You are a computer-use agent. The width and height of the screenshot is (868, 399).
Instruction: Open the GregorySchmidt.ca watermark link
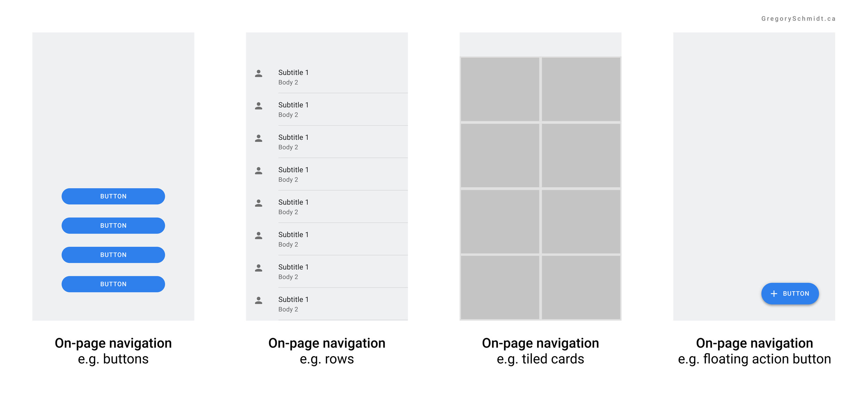[x=798, y=19]
